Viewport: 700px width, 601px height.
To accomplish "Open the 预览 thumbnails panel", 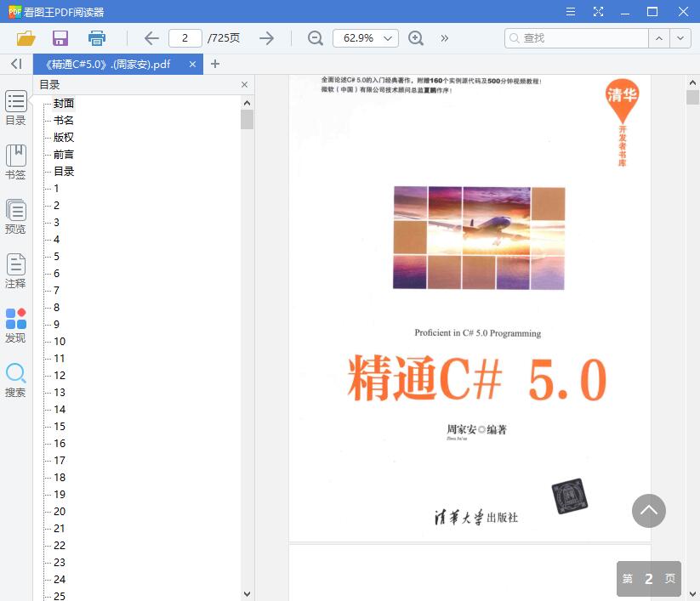I will [15, 217].
